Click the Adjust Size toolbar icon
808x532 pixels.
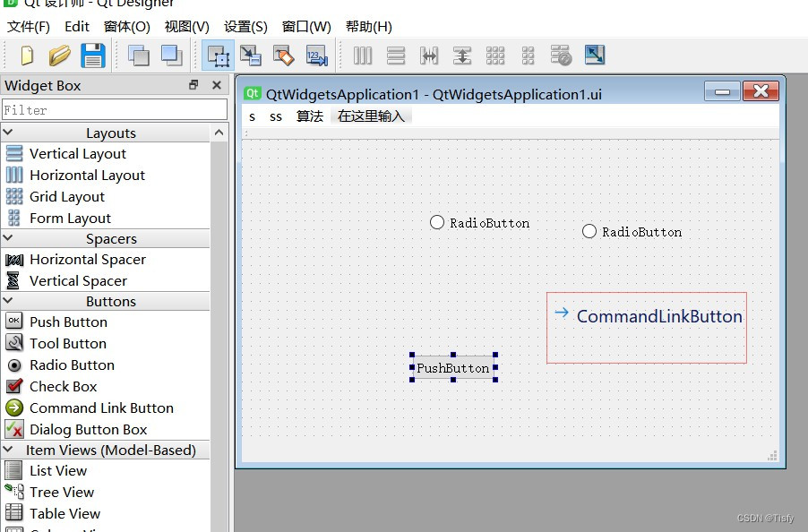point(594,56)
